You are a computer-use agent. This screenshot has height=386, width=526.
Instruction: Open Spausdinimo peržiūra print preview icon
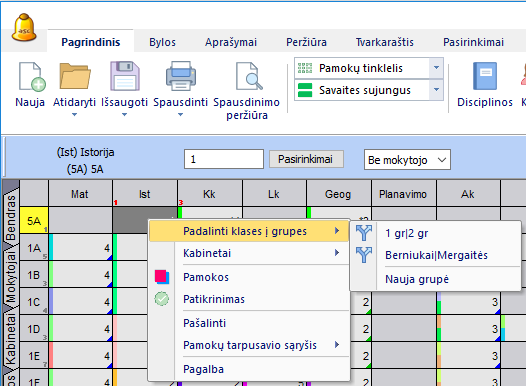249,76
